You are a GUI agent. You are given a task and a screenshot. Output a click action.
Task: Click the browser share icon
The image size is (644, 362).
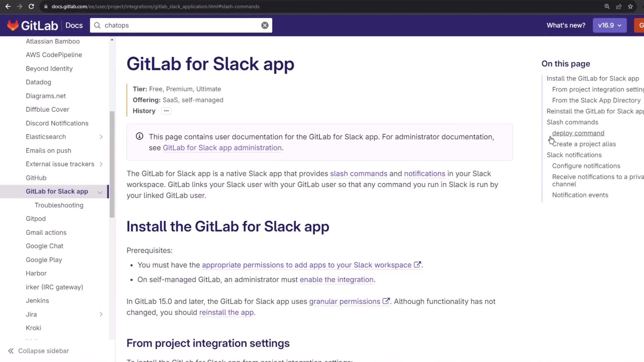point(619,6)
